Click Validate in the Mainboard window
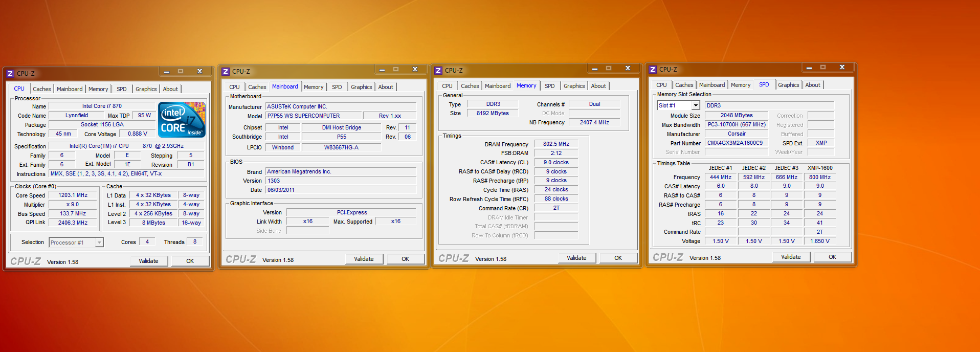Image resolution: width=980 pixels, height=352 pixels. (x=364, y=259)
